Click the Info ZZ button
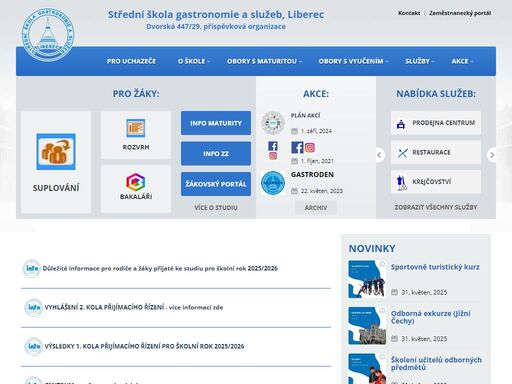 216,153
